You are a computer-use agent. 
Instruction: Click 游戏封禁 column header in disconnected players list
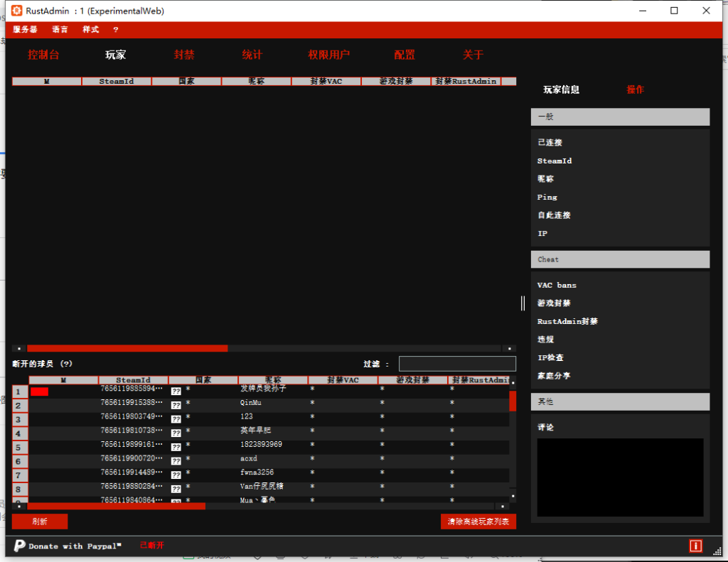click(413, 380)
